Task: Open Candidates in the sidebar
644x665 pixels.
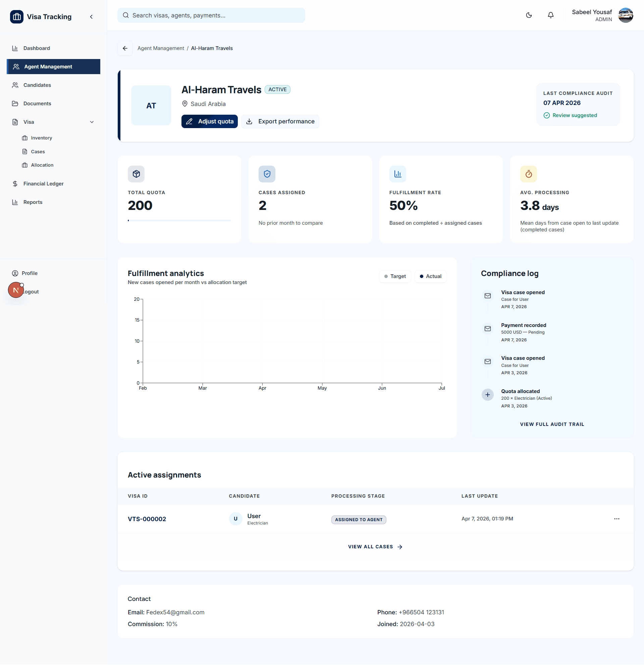Action: [53, 85]
